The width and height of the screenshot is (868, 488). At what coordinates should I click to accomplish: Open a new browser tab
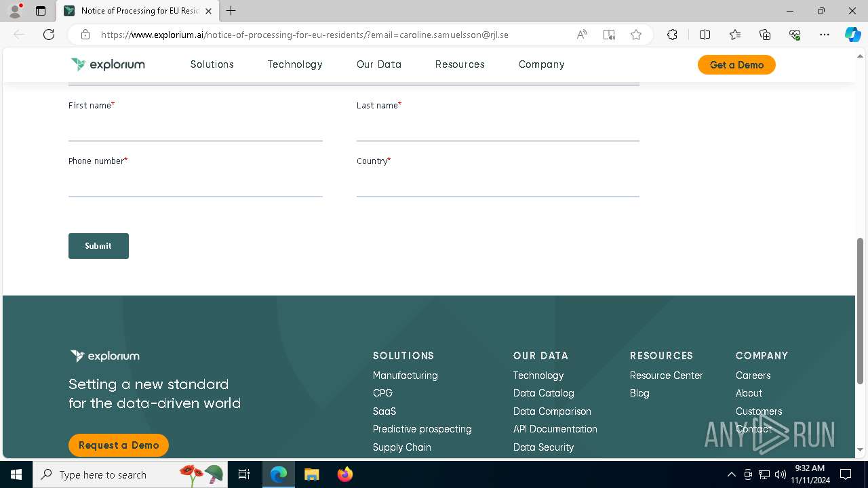(231, 11)
